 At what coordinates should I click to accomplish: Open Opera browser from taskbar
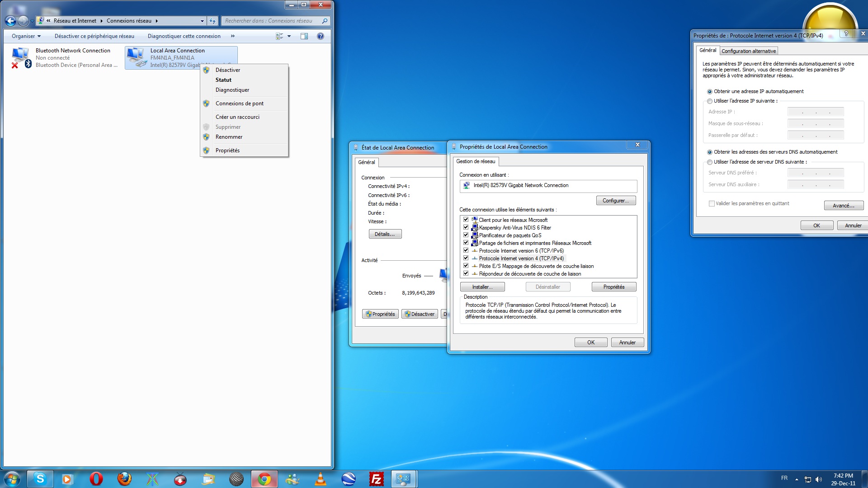click(96, 479)
